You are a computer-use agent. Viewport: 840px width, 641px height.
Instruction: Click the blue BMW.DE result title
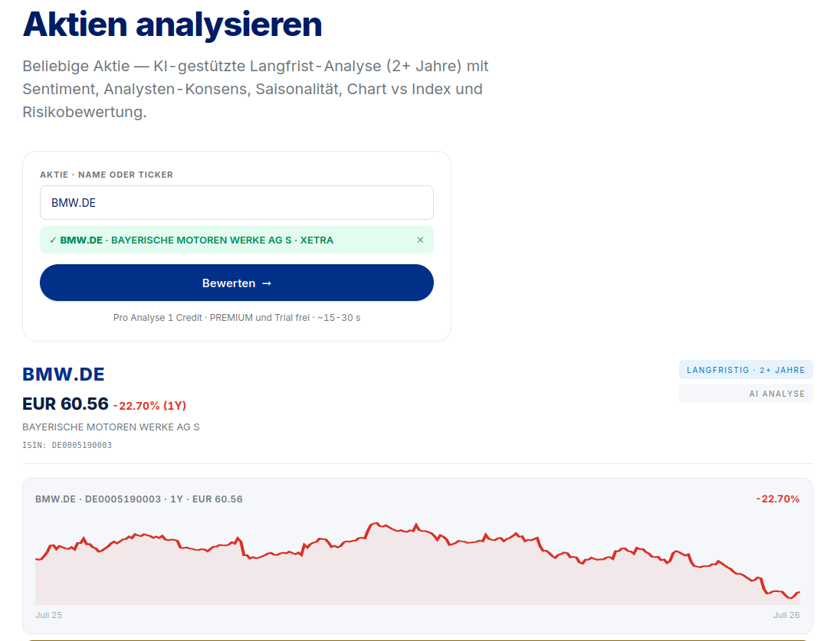click(x=63, y=374)
